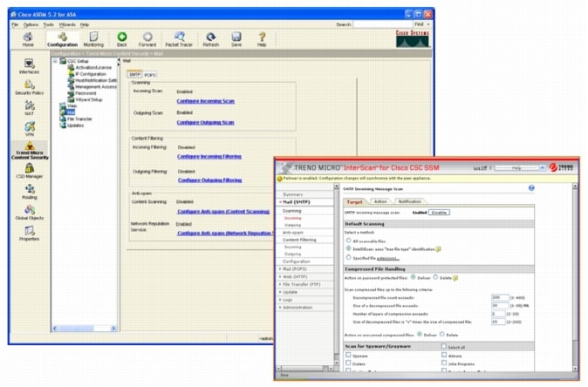Open Configure Anti-spam (Content Scanning) link
This screenshot has width=588, height=387.
[x=223, y=212]
